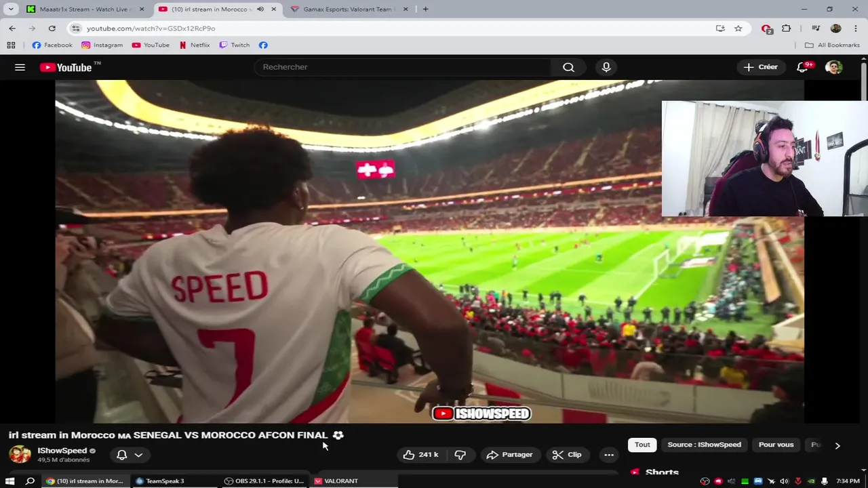This screenshot has height=488, width=868.
Task: Mute the tab using its speaker icon
Action: click(x=260, y=9)
